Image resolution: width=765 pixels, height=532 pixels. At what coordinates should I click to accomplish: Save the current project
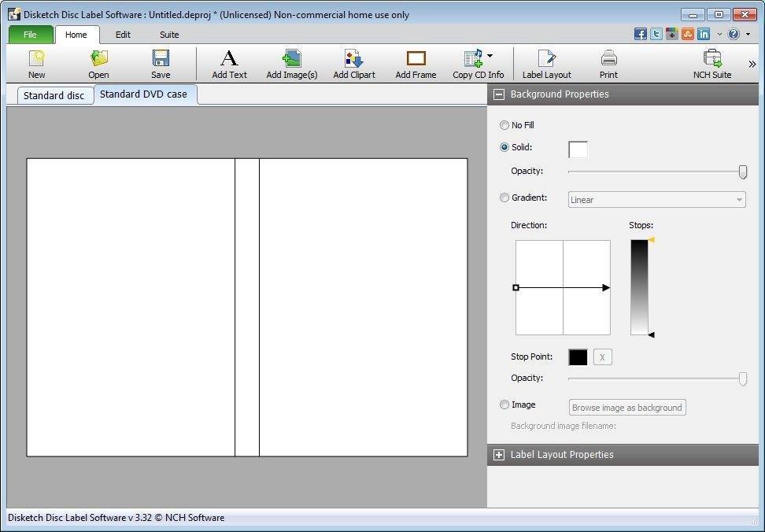click(160, 63)
